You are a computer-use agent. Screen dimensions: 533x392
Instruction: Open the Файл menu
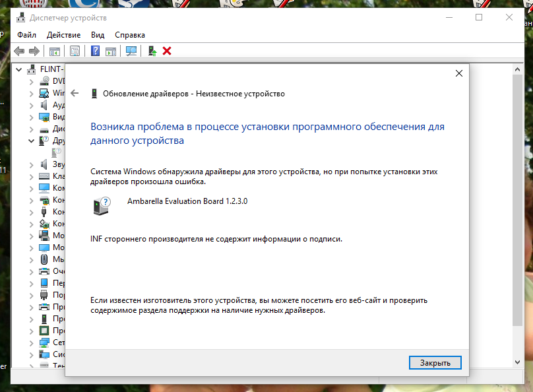[x=27, y=34]
